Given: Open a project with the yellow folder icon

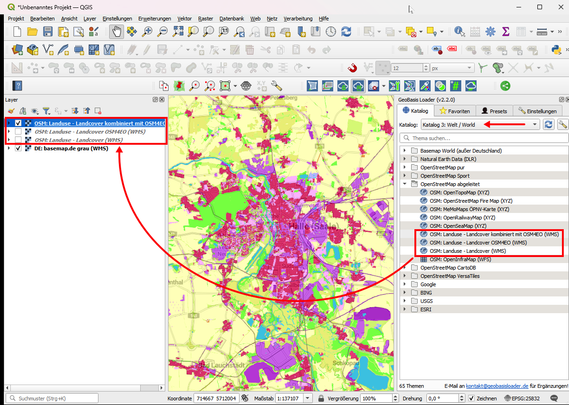Looking at the screenshot, I should [32, 32].
